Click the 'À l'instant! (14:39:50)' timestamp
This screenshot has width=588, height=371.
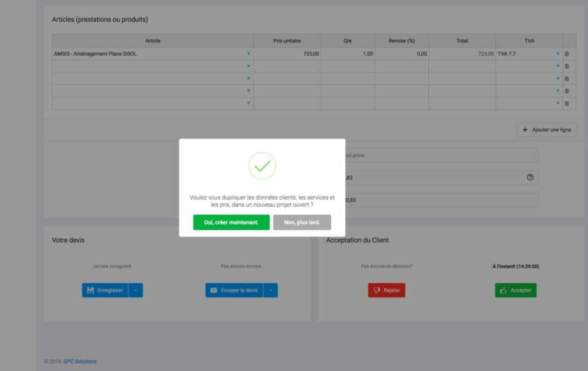516,266
